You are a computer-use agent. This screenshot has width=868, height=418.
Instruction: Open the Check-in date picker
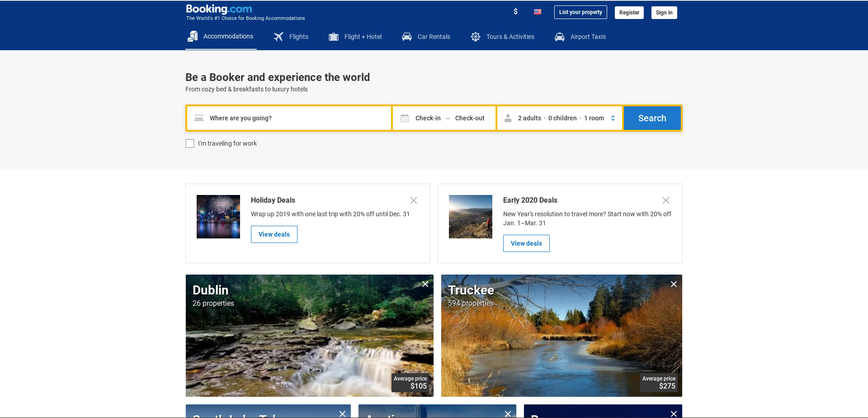(428, 118)
